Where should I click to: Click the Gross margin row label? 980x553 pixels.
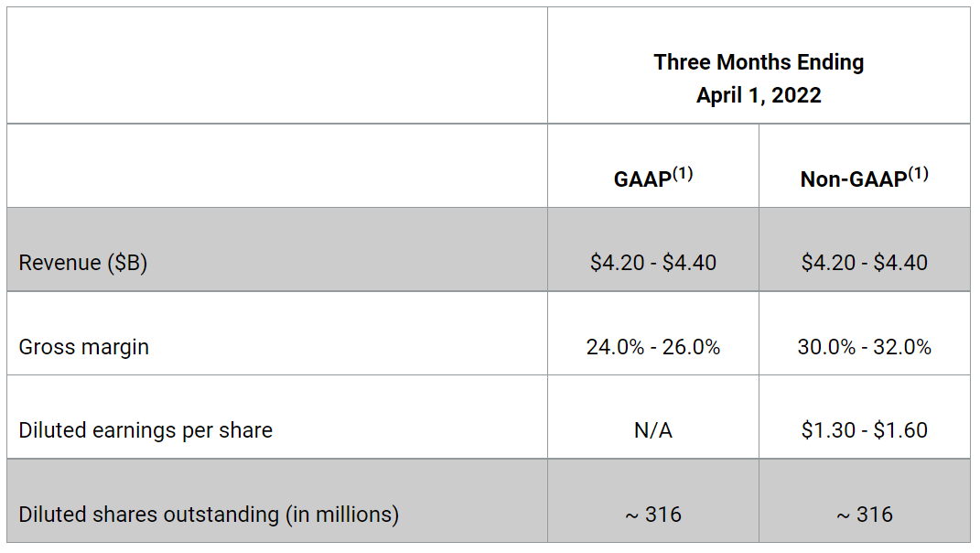pyautogui.click(x=84, y=347)
